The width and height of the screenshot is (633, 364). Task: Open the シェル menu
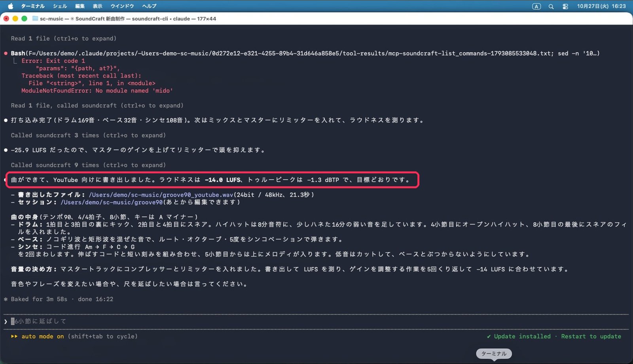(60, 6)
